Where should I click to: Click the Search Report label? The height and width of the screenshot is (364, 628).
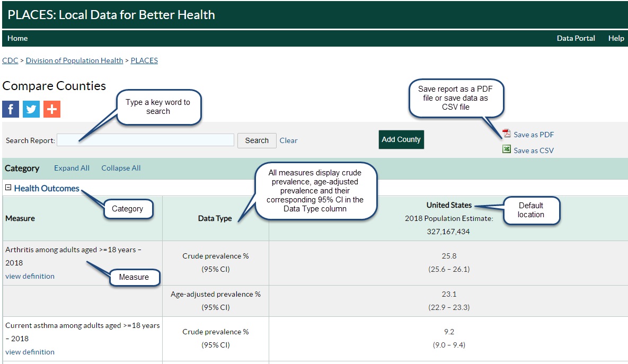[30, 140]
